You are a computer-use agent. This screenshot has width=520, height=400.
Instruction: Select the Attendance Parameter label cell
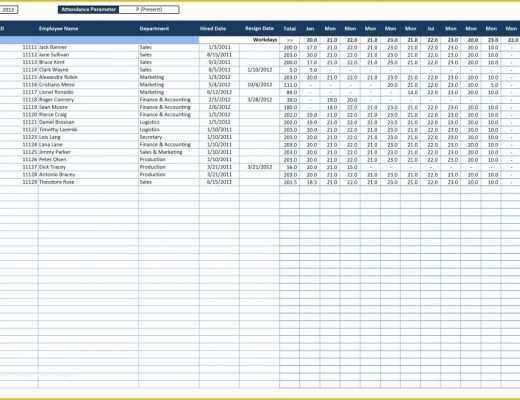[x=89, y=9]
